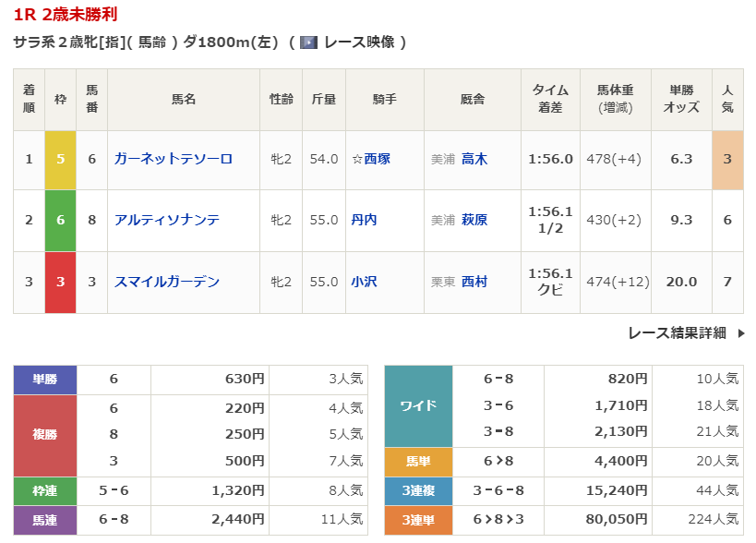Click yellow frame number 5 cell

coord(60,159)
